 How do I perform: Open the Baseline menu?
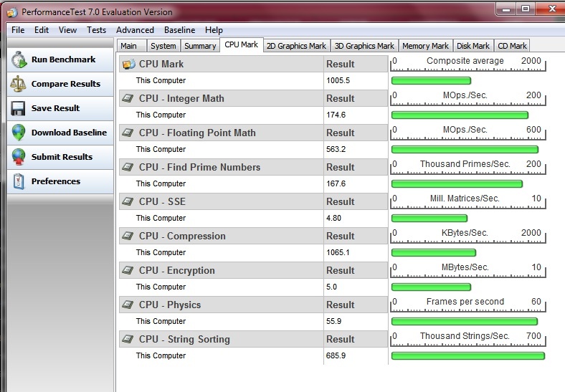point(179,30)
